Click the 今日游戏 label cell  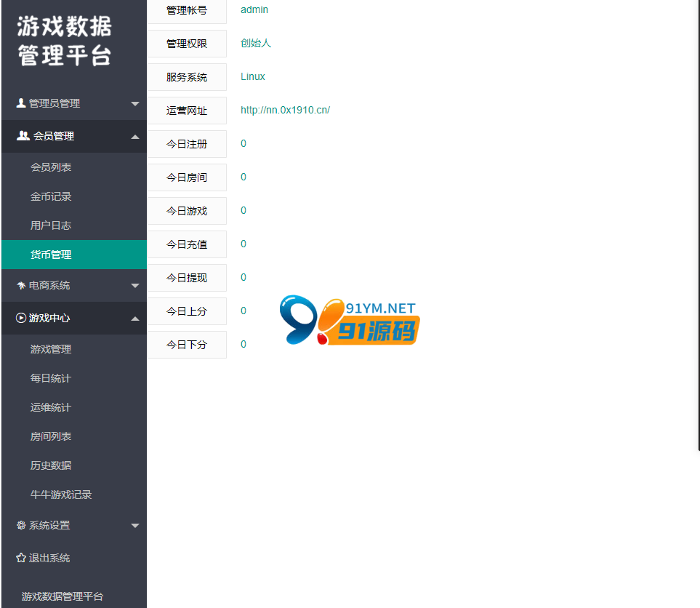pos(187,211)
